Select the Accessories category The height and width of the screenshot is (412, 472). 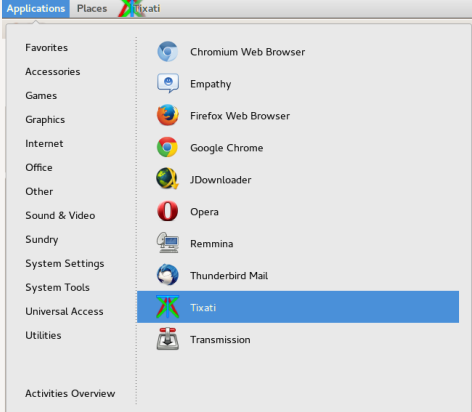(x=53, y=72)
